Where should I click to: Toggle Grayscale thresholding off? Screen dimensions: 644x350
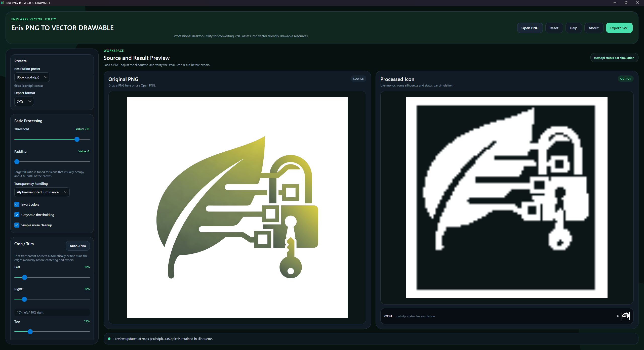click(x=17, y=215)
